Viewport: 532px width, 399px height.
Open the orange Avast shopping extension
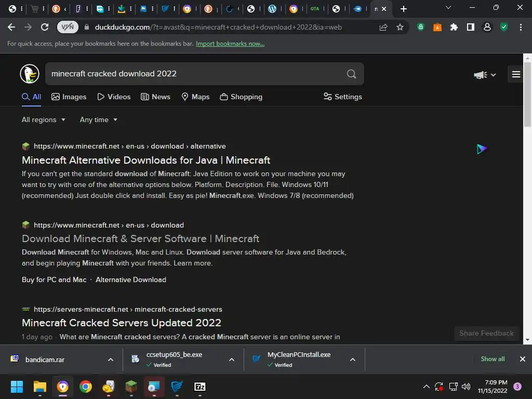click(437, 27)
